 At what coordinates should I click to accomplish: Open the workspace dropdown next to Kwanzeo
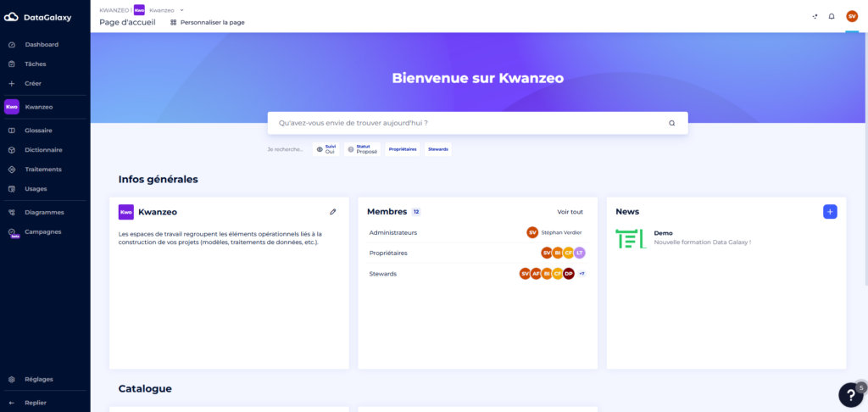(x=182, y=10)
